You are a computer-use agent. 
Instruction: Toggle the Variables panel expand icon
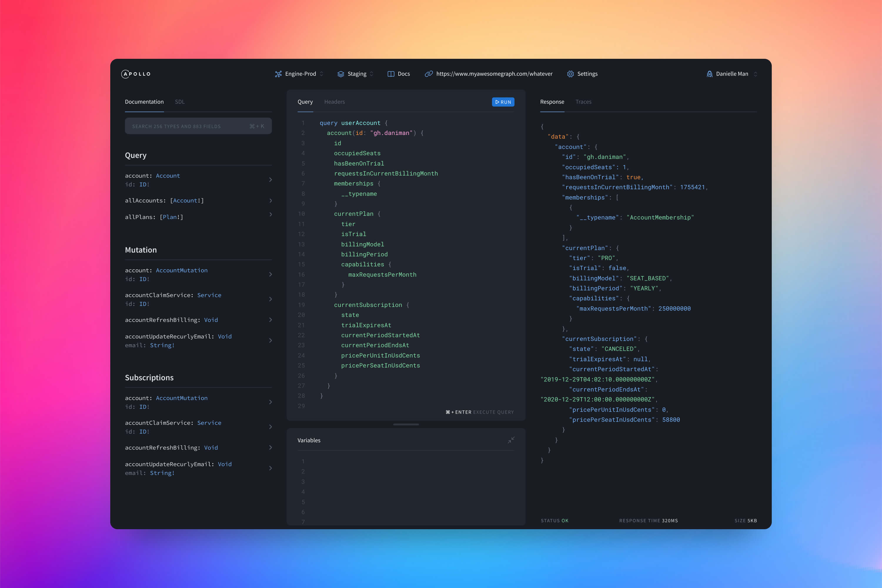click(512, 440)
